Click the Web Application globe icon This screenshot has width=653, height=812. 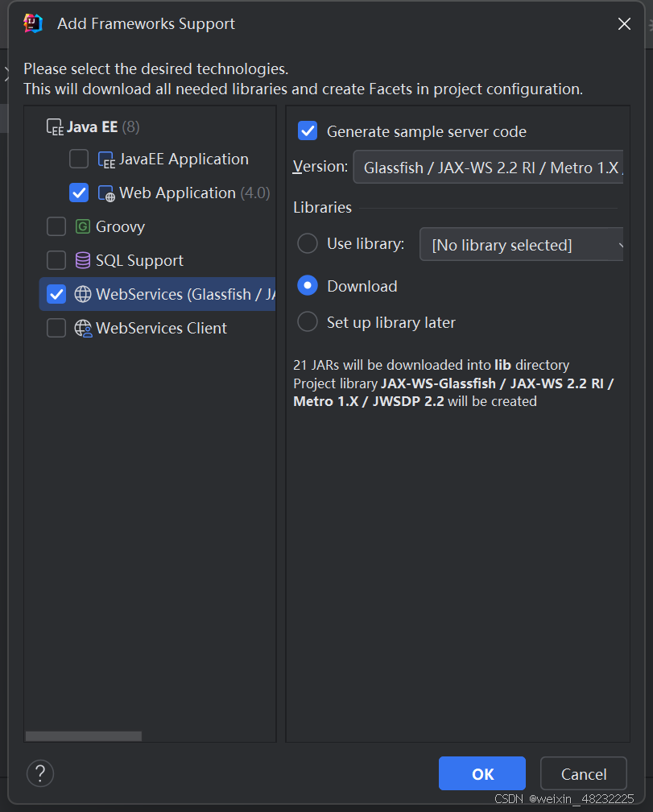pos(106,193)
